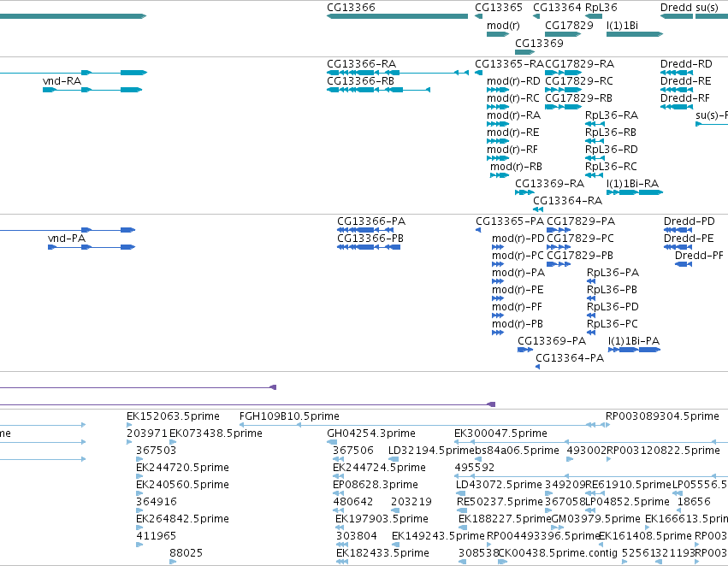728x566 pixels.
Task: Click the EK244720.5prime EST label
Action: coord(182,468)
